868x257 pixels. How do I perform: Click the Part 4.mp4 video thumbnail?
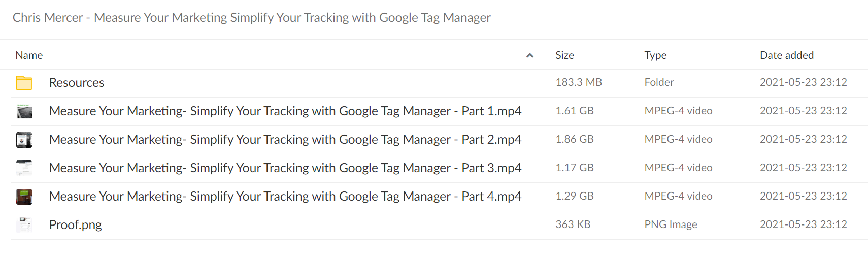[x=24, y=196]
